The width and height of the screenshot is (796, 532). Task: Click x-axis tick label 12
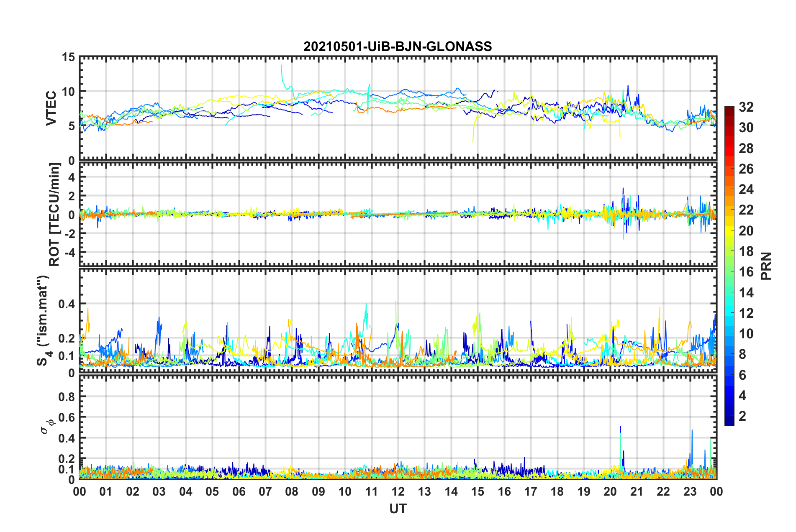click(x=398, y=491)
